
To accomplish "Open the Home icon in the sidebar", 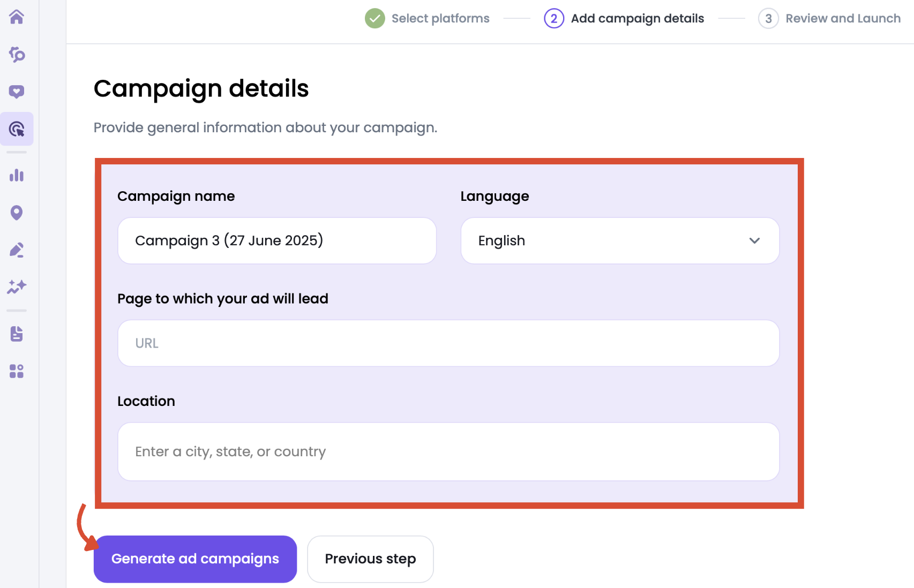I will click(17, 17).
